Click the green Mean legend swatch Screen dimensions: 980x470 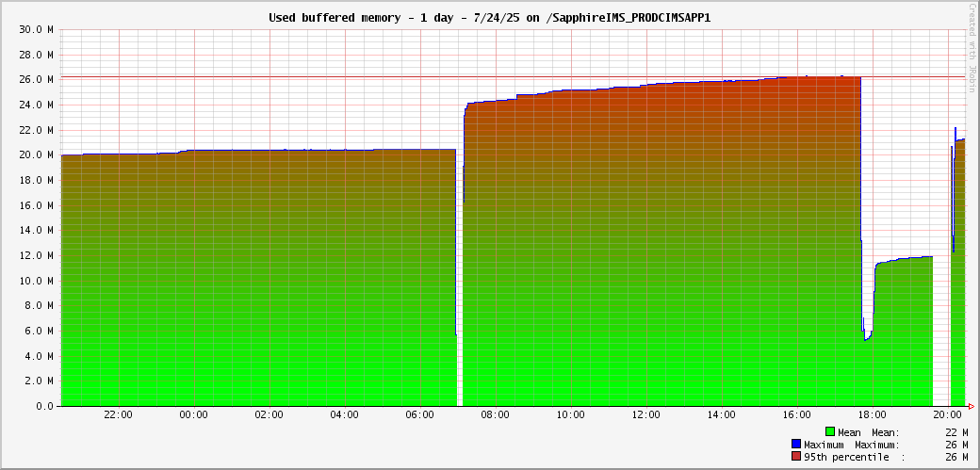830,432
